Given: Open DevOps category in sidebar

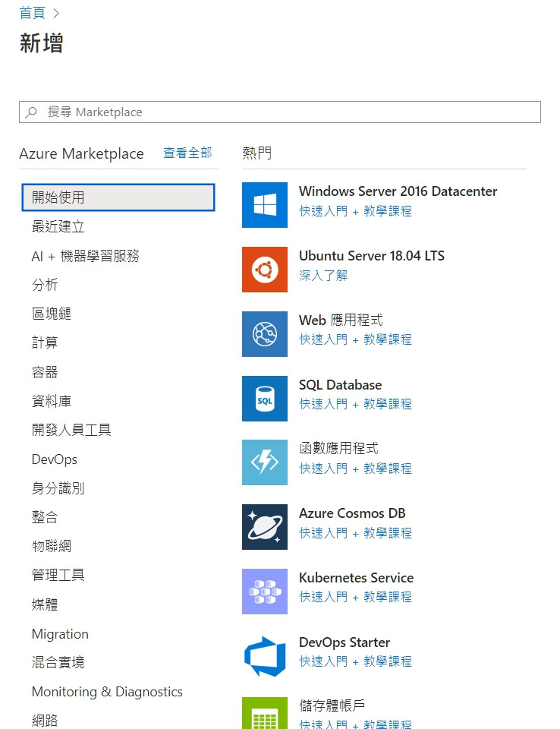Looking at the screenshot, I should coord(55,459).
